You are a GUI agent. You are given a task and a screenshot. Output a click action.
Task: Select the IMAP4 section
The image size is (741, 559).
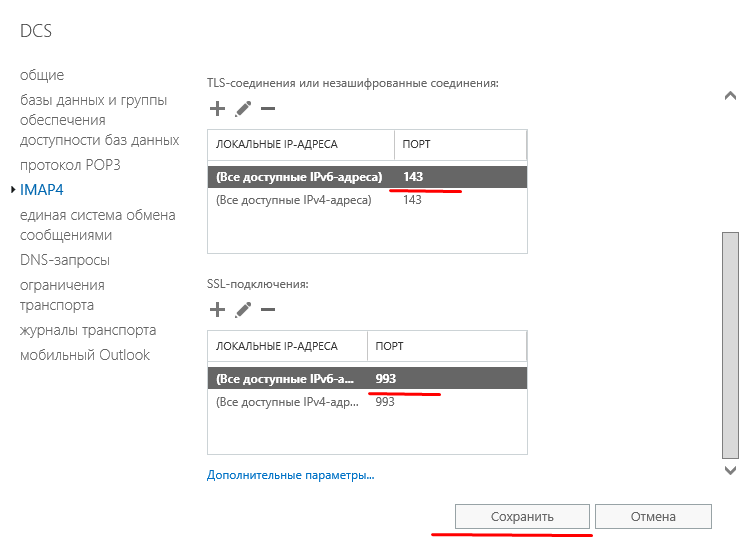(x=42, y=189)
